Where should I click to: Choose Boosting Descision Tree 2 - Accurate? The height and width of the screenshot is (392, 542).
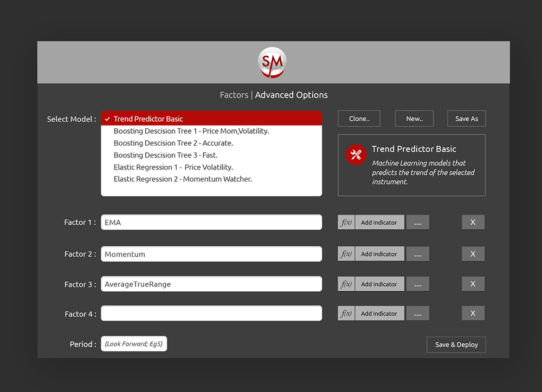pyautogui.click(x=173, y=143)
